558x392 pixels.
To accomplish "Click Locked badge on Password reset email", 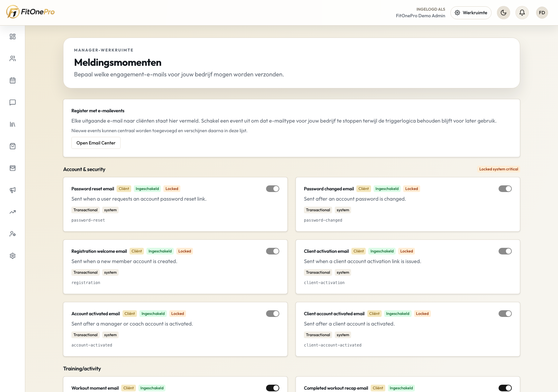I will pyautogui.click(x=172, y=189).
